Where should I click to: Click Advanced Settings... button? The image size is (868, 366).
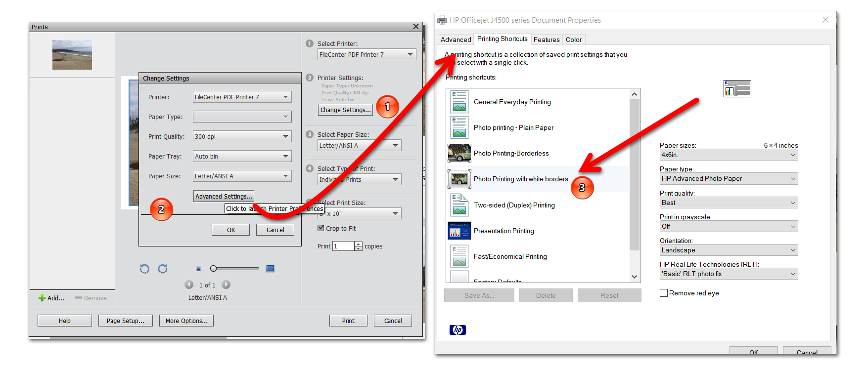(224, 196)
